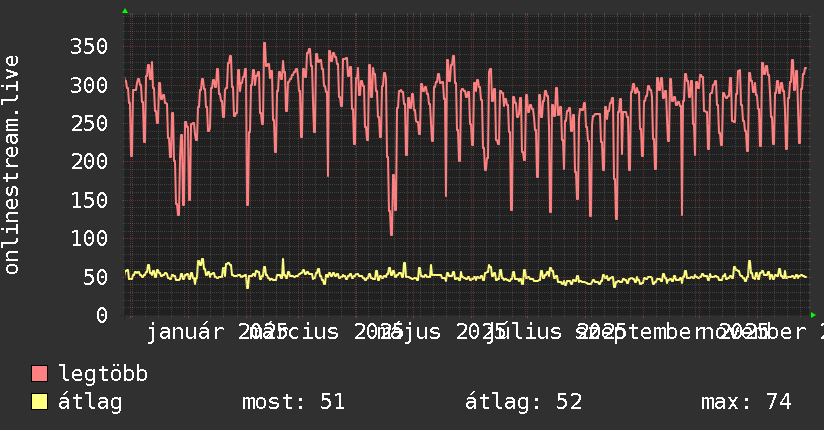The image size is (824, 430).
Task: Click the y-axis label 150
Action: pyautogui.click(x=89, y=200)
